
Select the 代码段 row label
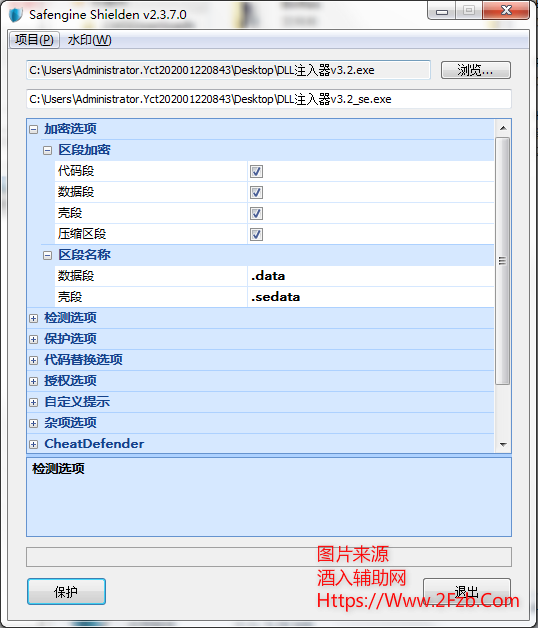[76, 171]
